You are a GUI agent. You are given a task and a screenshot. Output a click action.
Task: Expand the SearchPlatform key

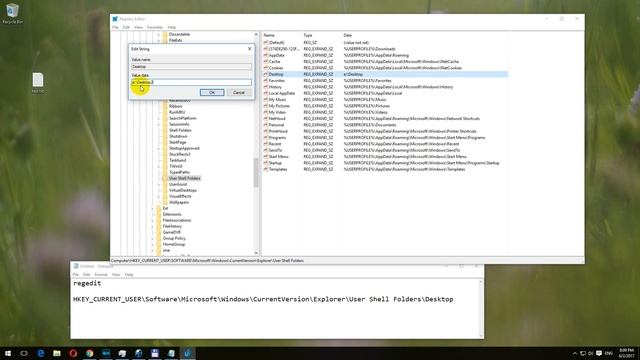[159, 118]
